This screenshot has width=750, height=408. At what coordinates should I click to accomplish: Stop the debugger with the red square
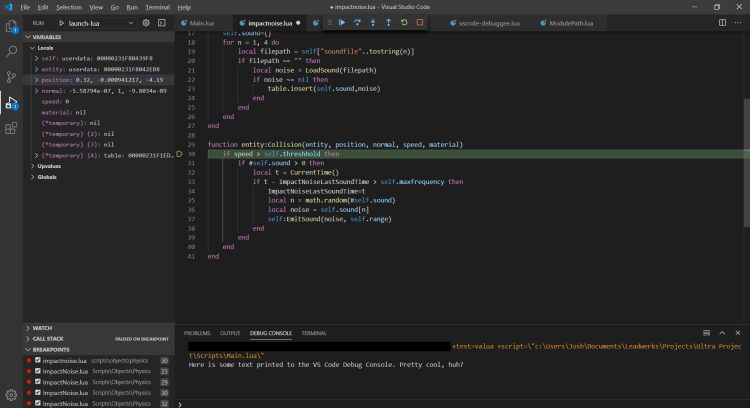(420, 22)
